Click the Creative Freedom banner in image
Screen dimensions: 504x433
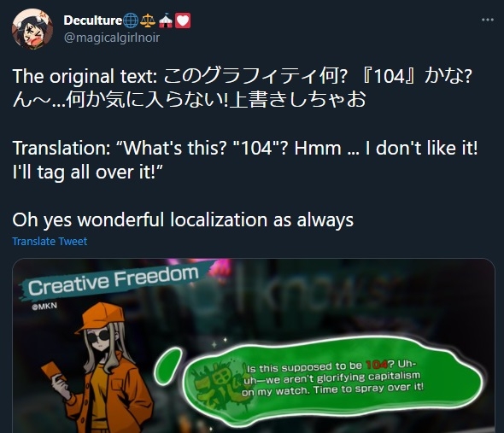point(113,280)
